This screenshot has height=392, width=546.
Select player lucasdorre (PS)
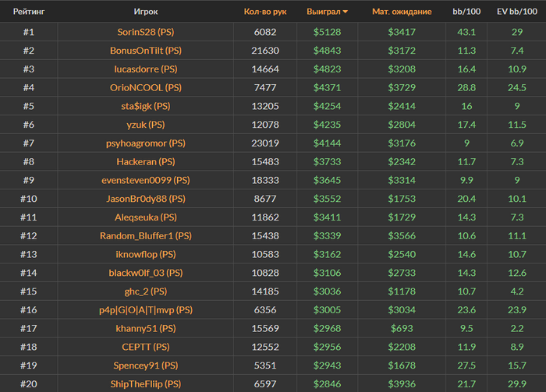145,69
